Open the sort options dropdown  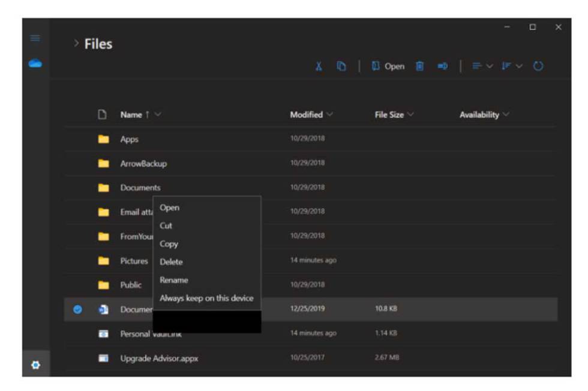[x=512, y=67]
